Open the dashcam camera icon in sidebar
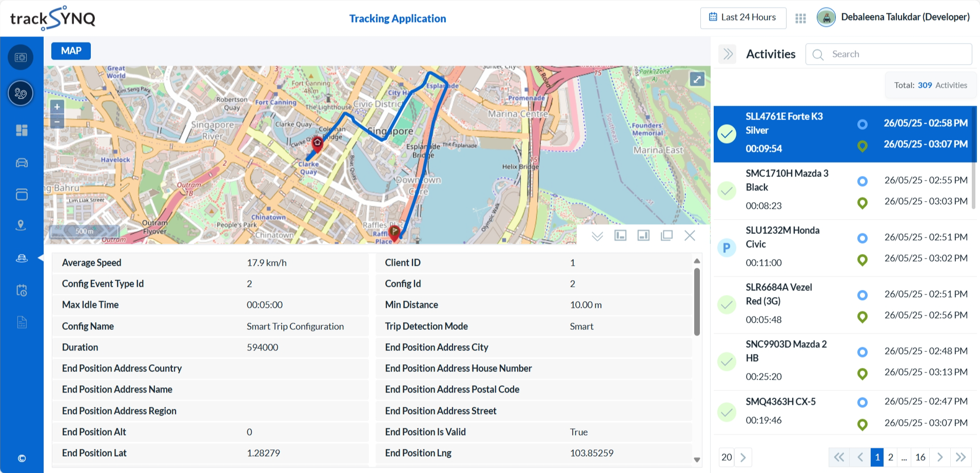This screenshot has height=473, width=980. (x=21, y=57)
